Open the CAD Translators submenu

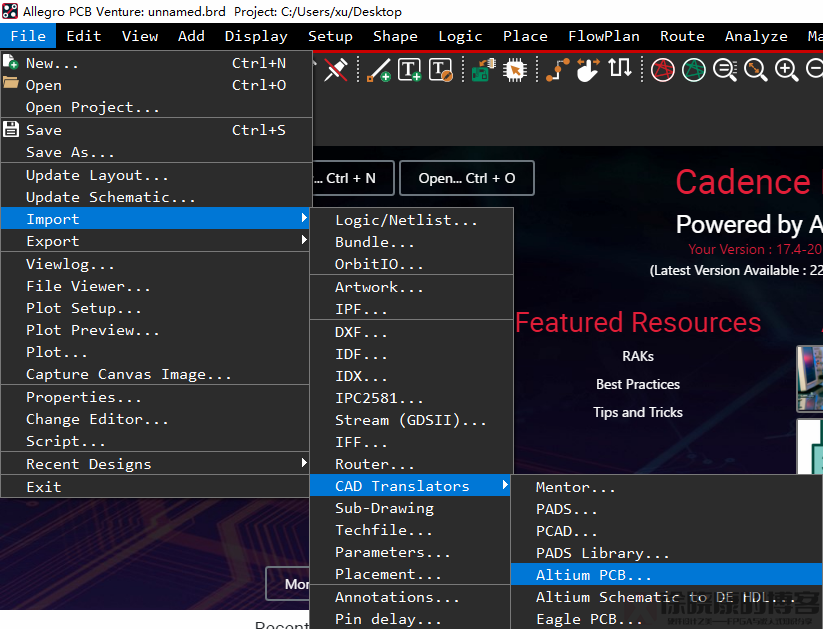click(410, 486)
